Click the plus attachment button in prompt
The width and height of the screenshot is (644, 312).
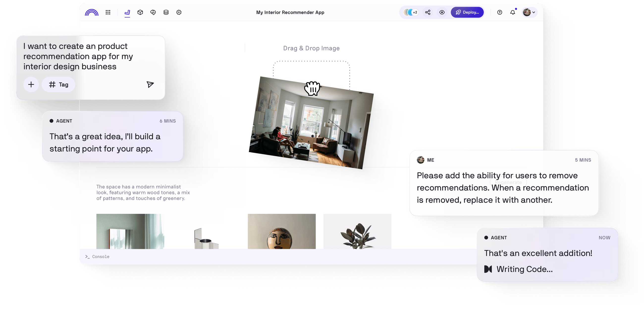[x=31, y=84]
